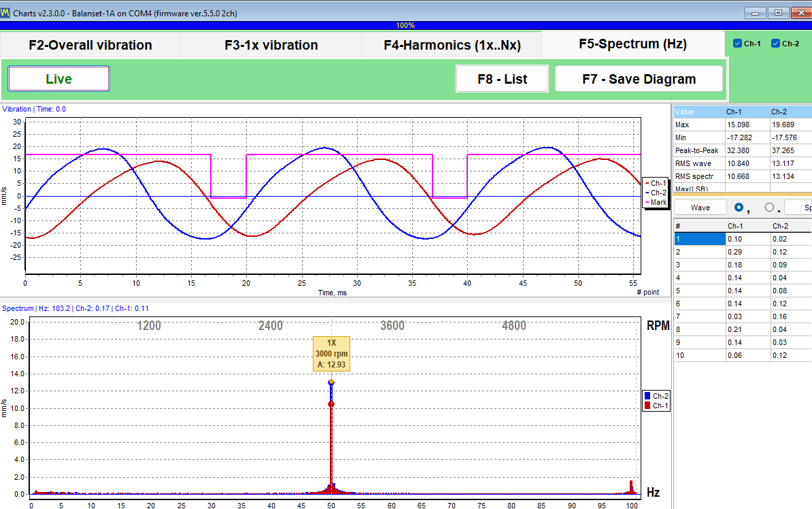Toggle the Ch-2 checkbox

[x=775, y=44]
